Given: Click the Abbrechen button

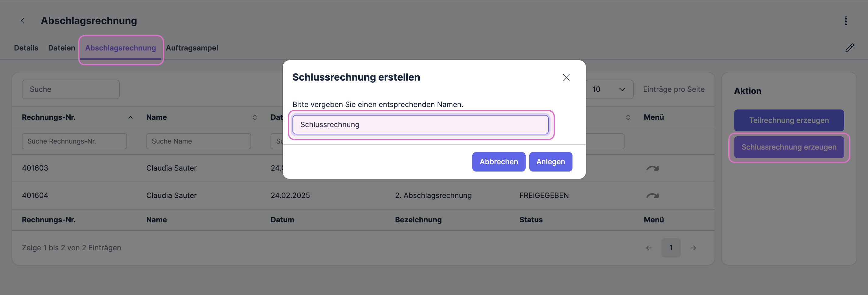Looking at the screenshot, I should 498,162.
